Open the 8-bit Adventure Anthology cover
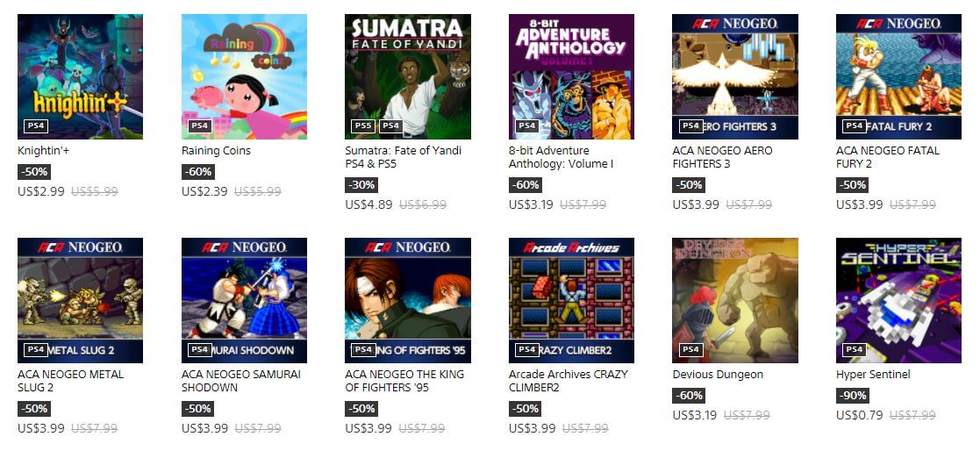The width and height of the screenshot is (980, 451). point(571,76)
